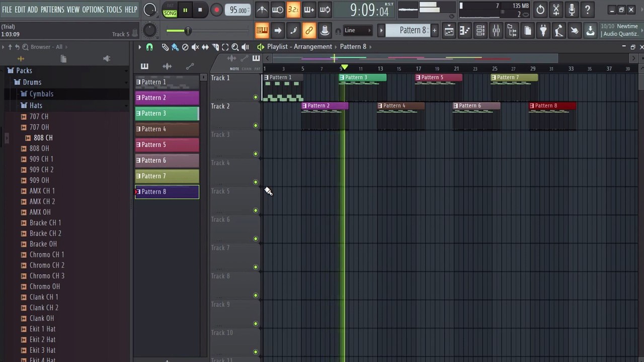This screenshot has width=644, height=362.
Task: Select the 808 CH sample
Action: coord(43,138)
